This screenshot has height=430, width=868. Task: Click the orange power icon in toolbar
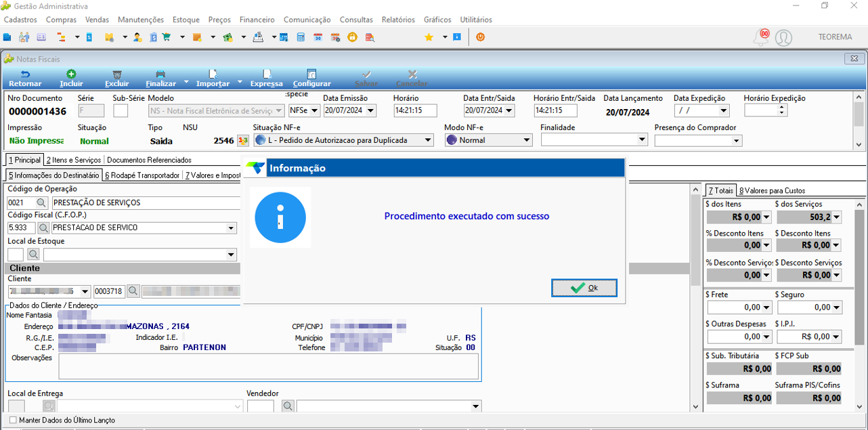point(480,37)
